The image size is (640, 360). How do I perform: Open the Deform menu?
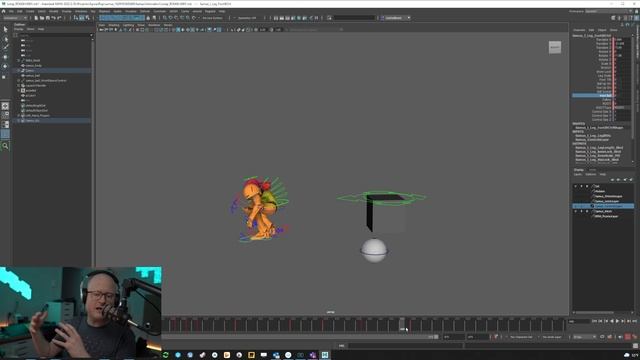(x=144, y=11)
